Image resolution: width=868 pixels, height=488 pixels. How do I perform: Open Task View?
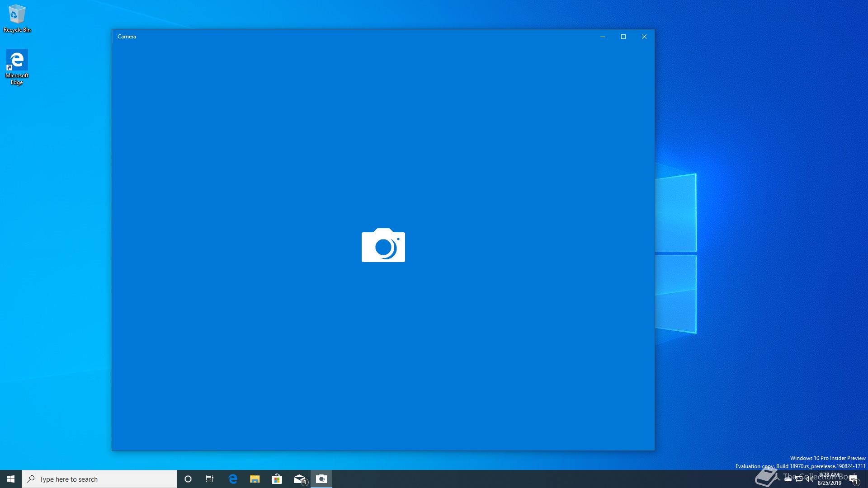tap(210, 479)
